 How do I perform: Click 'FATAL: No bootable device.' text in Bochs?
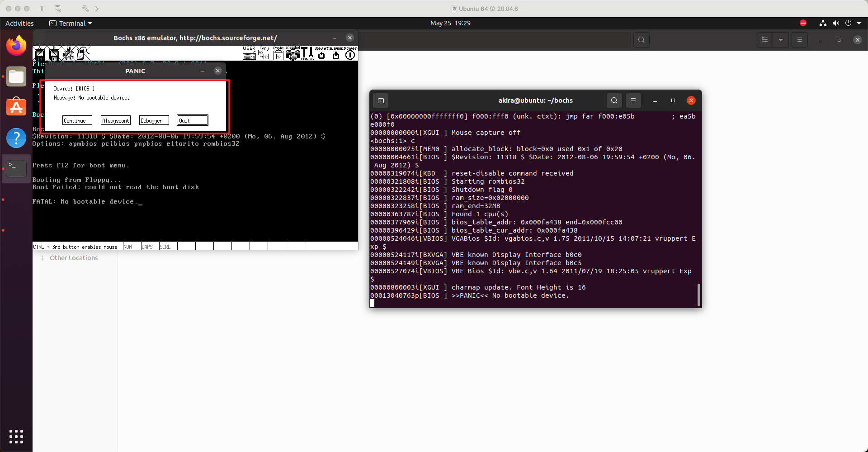[84, 202]
